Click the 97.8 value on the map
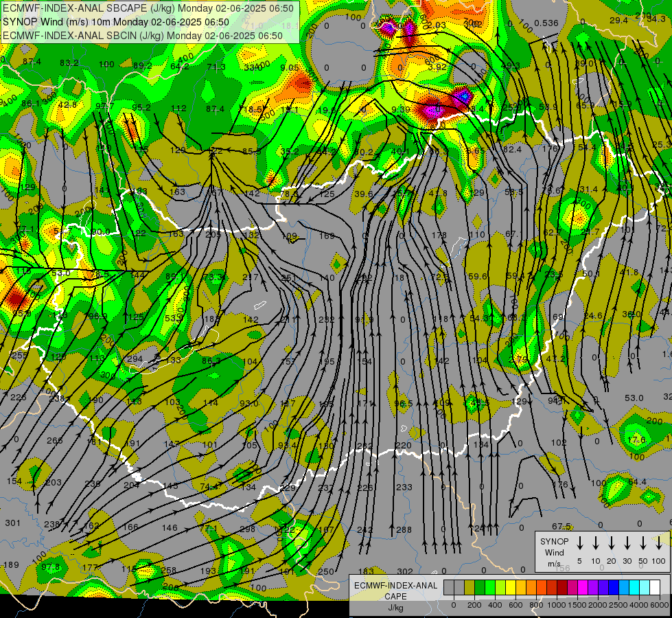 51,567
